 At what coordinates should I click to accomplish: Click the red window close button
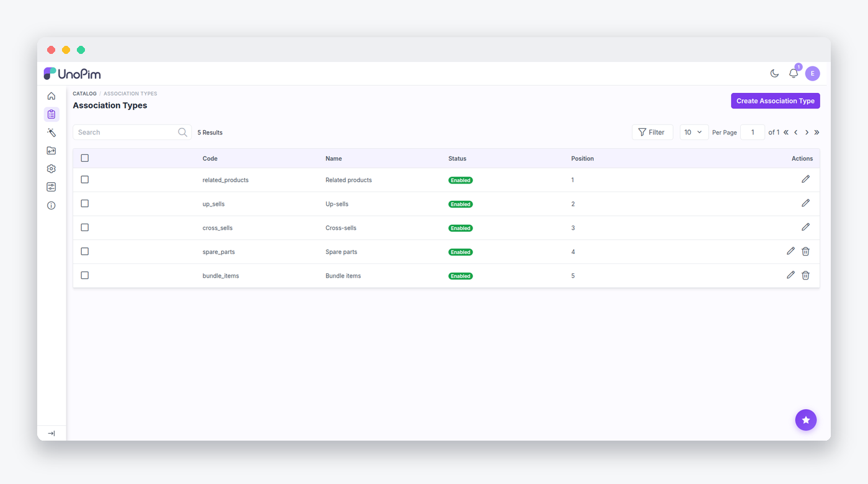pos(51,50)
